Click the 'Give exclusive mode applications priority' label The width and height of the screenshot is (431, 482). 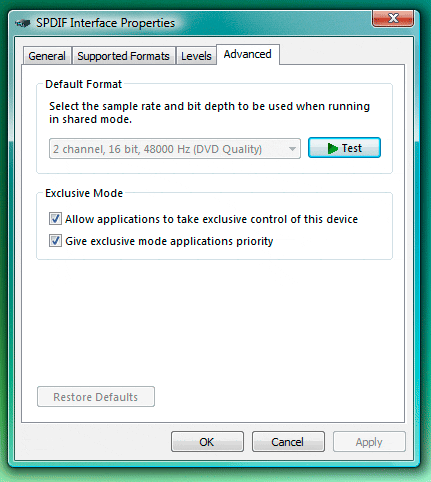(x=169, y=241)
